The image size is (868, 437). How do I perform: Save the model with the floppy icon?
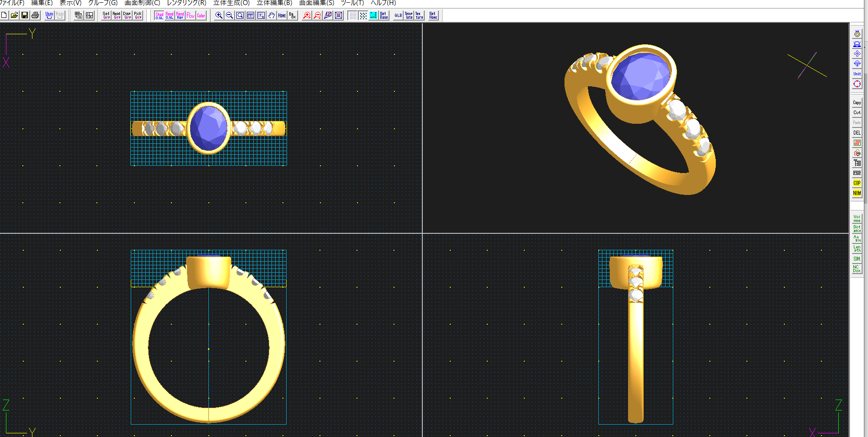(25, 16)
